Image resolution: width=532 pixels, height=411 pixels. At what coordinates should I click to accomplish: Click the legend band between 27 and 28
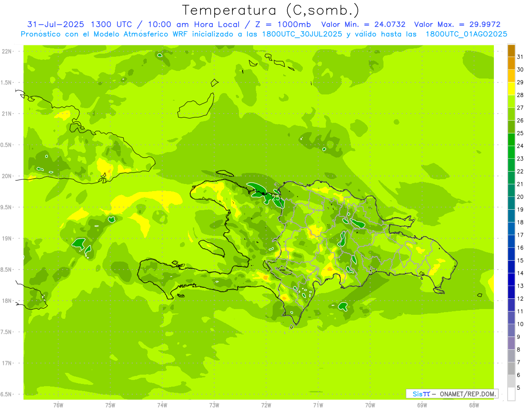[511, 102]
